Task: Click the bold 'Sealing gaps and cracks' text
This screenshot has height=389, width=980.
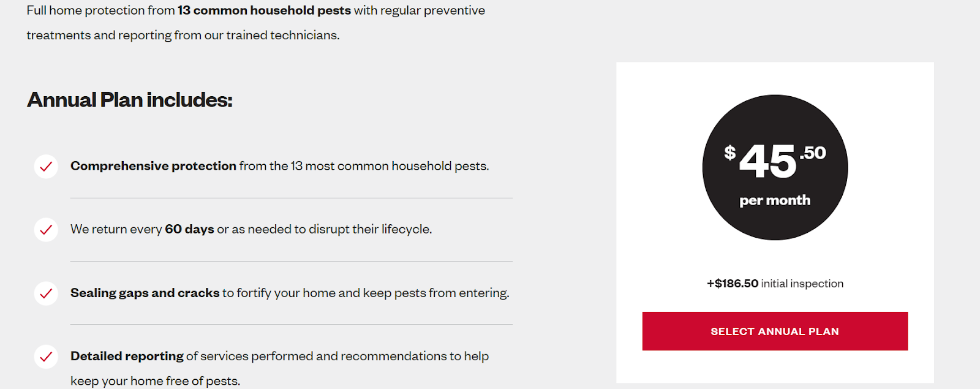Action: 145,293
